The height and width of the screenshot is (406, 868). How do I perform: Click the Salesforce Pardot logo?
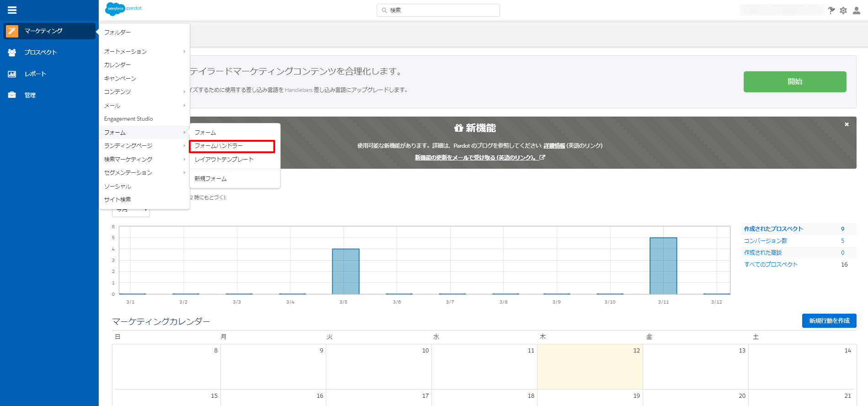pos(124,9)
